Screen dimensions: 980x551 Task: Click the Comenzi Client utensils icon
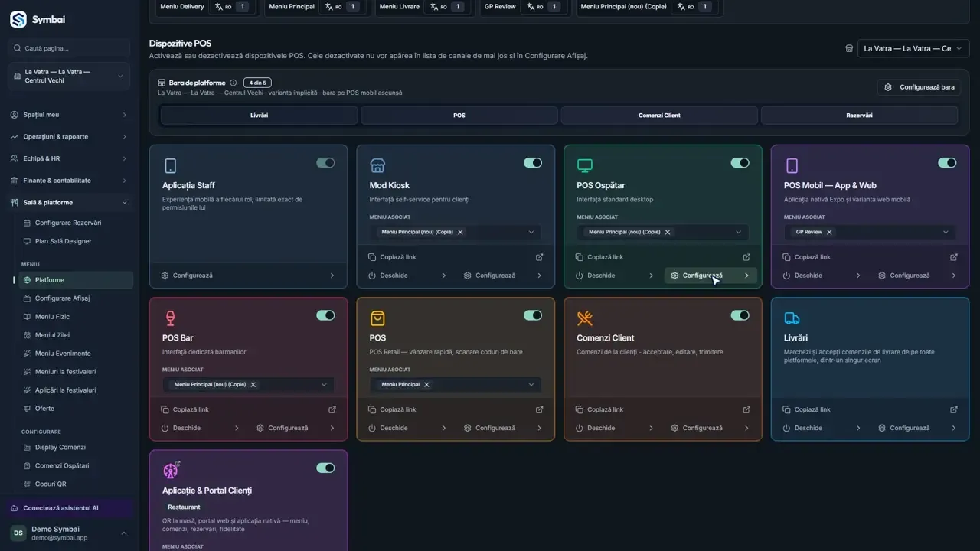(585, 318)
